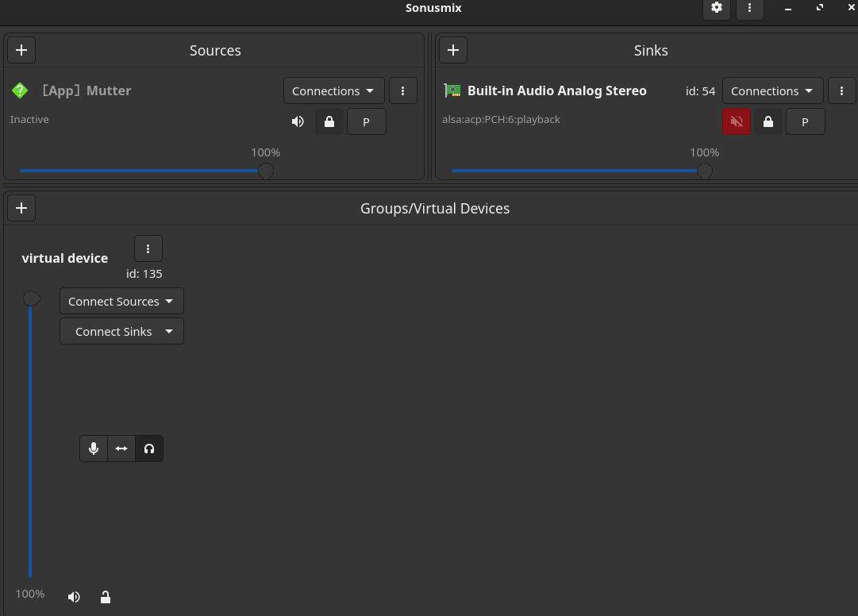The image size is (858, 616).
Task: Adjust the virtual device vertical volume slider
Action: point(31,436)
